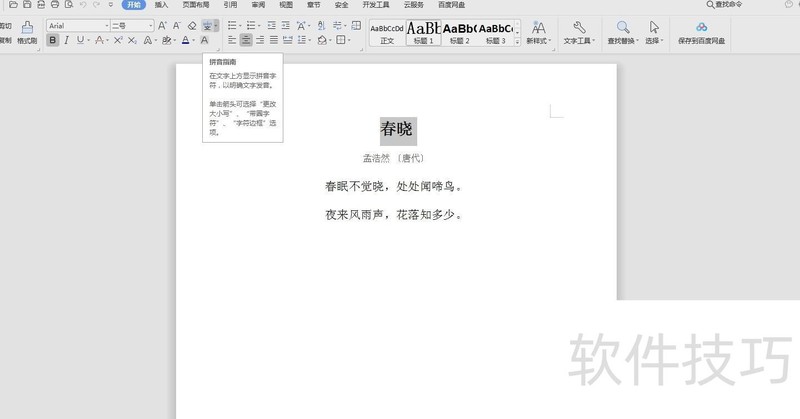Apply subscript X₂ formatting
Screen dimensions: 800x419
tap(132, 40)
